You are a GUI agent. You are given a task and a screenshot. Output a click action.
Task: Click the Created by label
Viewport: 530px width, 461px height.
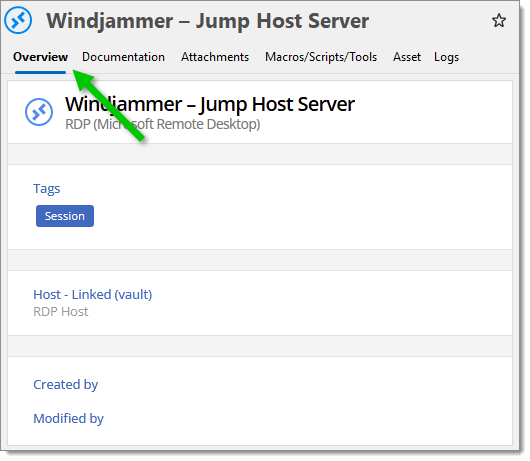pos(66,385)
